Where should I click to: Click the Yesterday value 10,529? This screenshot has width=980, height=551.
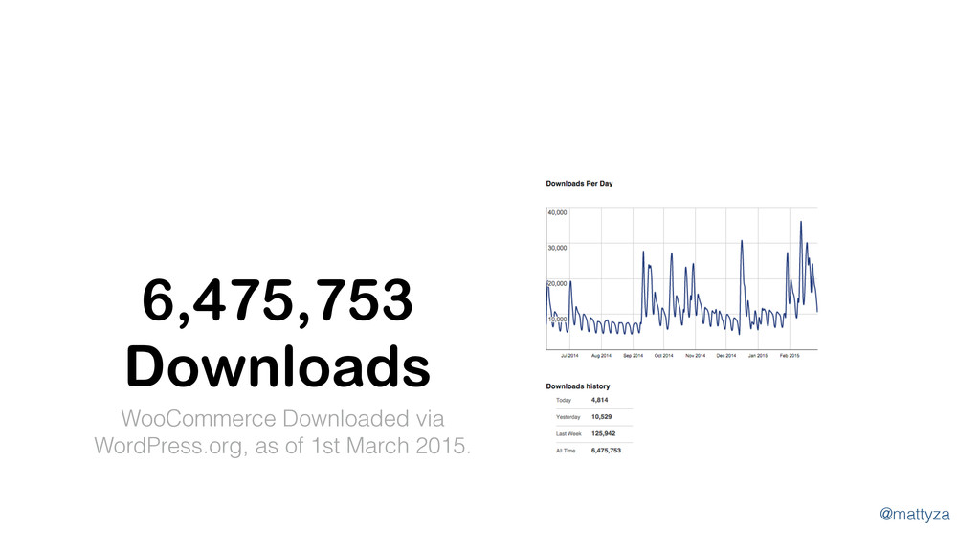tap(602, 417)
